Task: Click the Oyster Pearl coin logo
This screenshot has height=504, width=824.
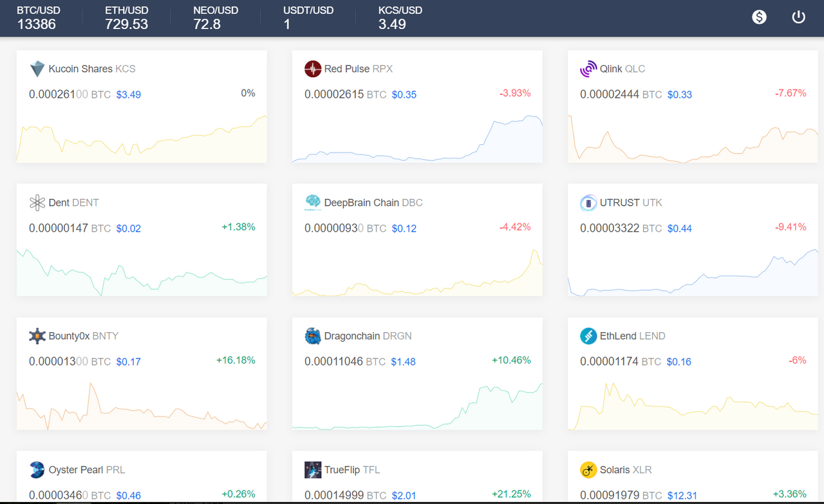Action: (x=37, y=470)
